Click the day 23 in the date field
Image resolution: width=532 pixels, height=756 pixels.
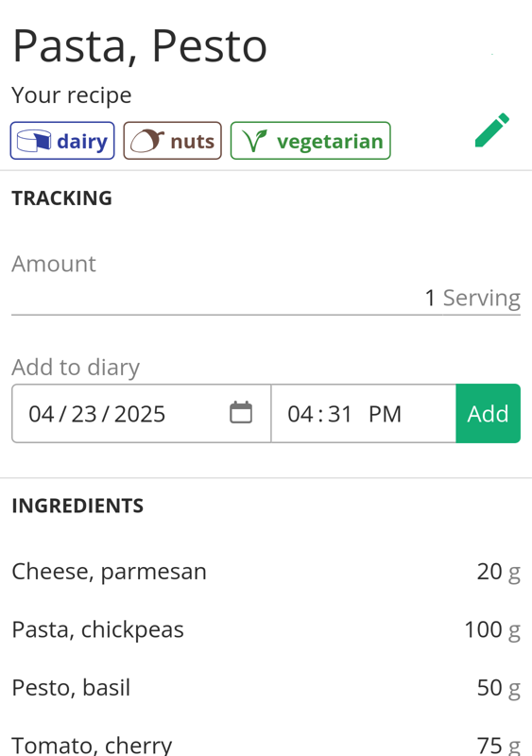(84, 414)
